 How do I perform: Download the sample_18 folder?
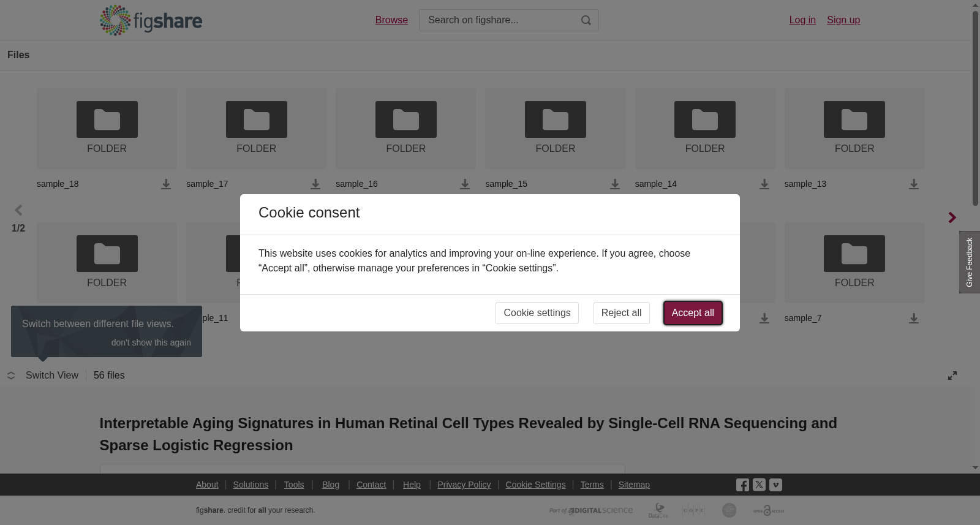pos(166,184)
